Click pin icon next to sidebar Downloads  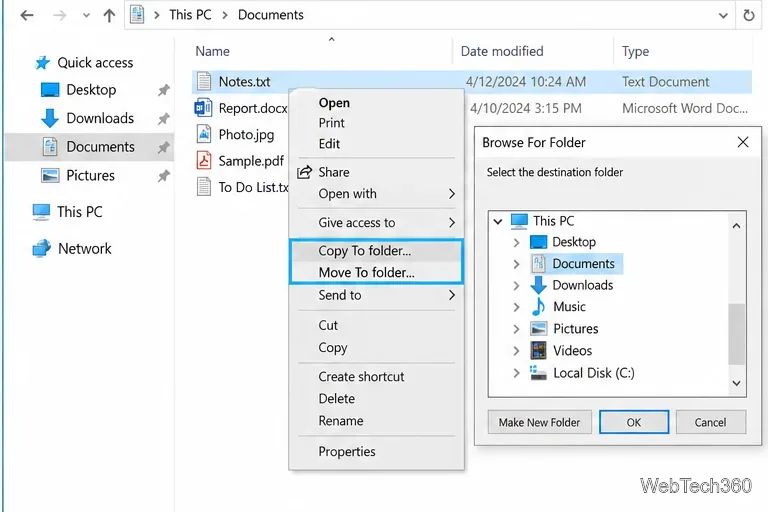tap(164, 119)
